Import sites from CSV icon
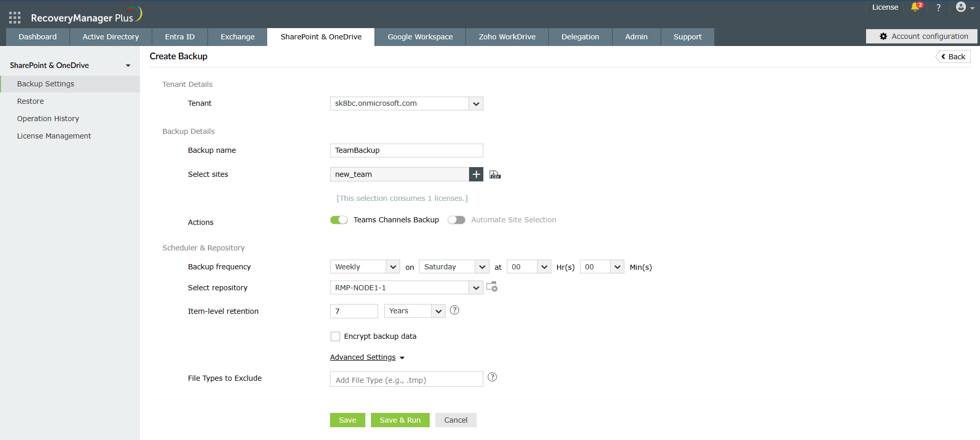980x440 pixels. pyautogui.click(x=495, y=175)
